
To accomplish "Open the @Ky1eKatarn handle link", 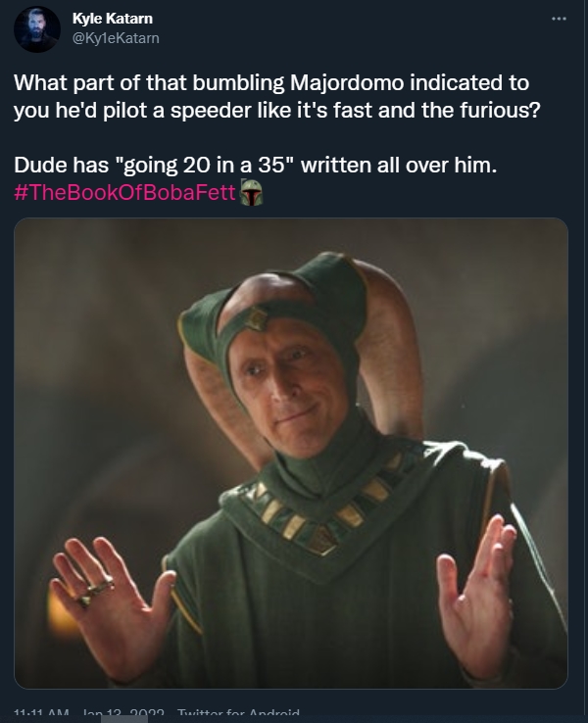I will pyautogui.click(x=116, y=38).
